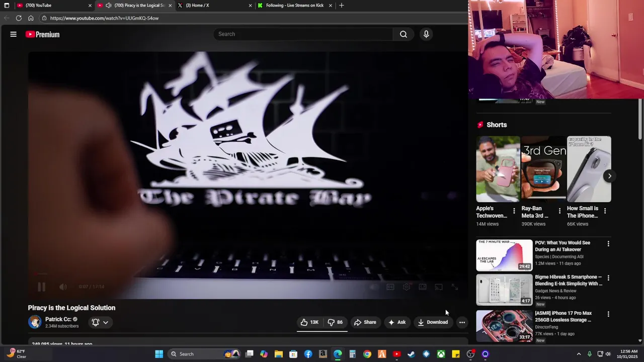Image resolution: width=644 pixels, height=362 pixels.
Task: Switch the player to theater mode
Action: 423,287
